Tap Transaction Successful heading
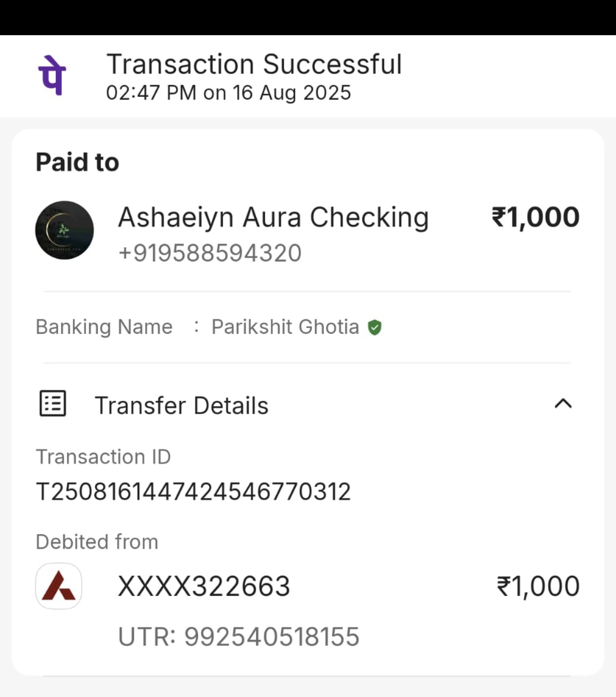616x697 pixels. point(254,65)
